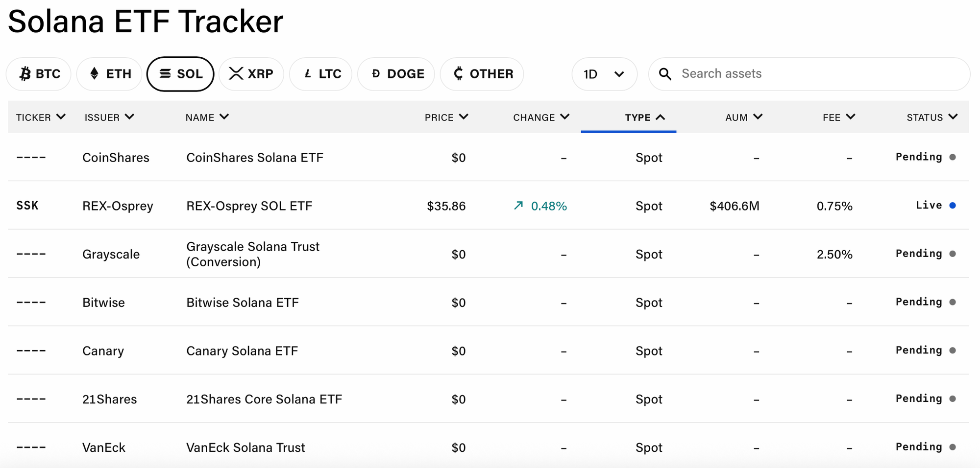The width and height of the screenshot is (980, 468).
Task: Click the Litecoin logo icon
Action: tap(308, 74)
